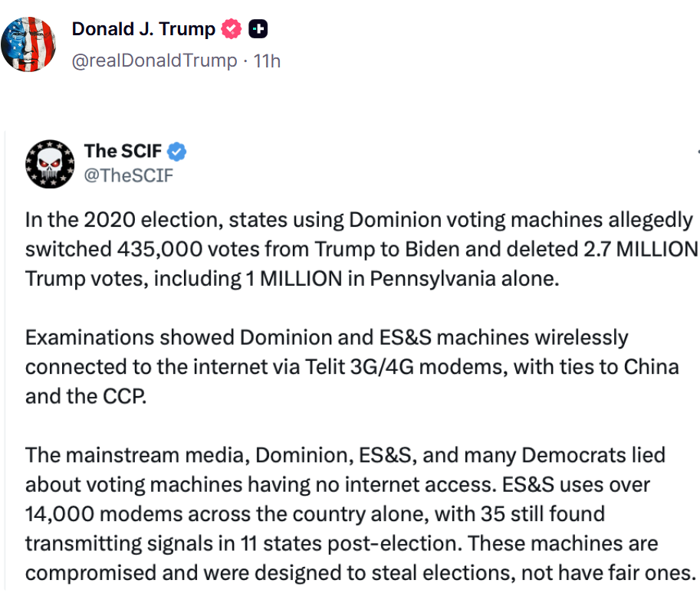700x603 pixels.
Task: Open The SCIF skull avatar
Action: pyautogui.click(x=50, y=164)
